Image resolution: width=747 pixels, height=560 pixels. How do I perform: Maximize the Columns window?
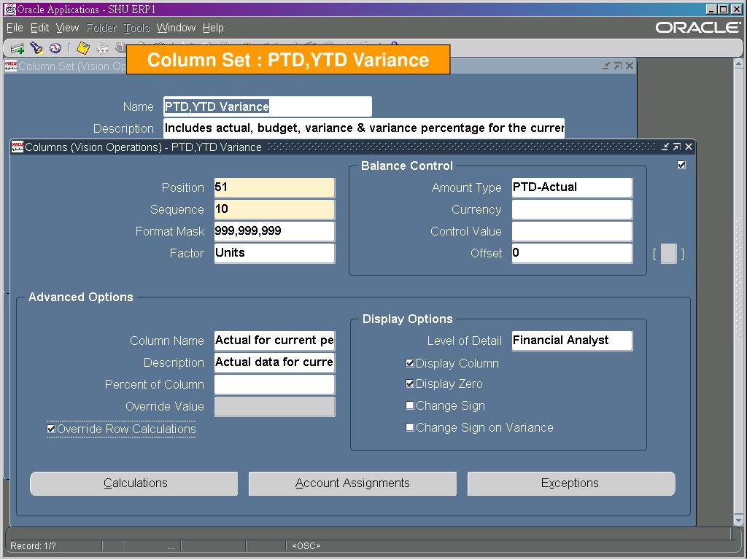[x=676, y=147]
